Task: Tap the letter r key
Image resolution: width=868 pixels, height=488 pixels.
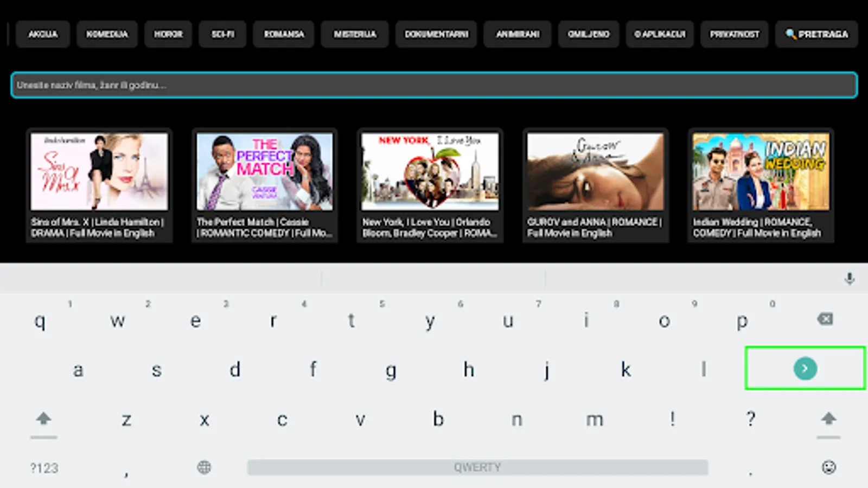Action: click(273, 321)
